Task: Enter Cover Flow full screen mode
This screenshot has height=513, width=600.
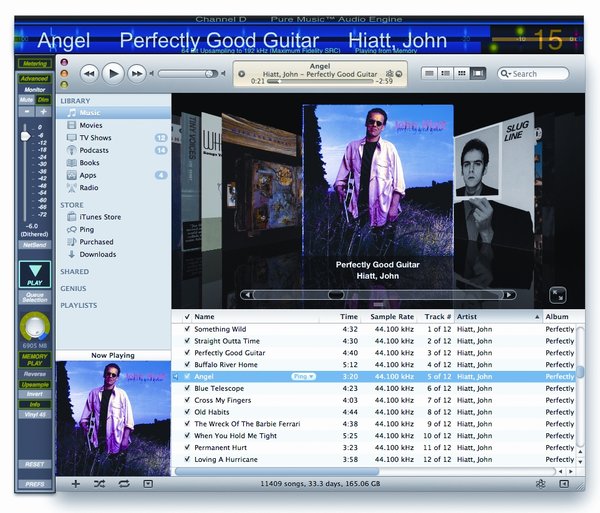Action: point(558,295)
